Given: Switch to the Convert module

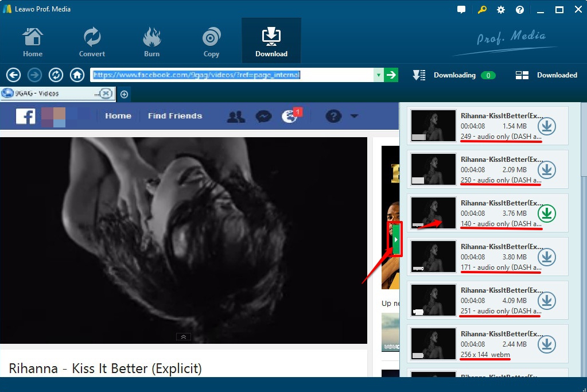Looking at the screenshot, I should click(x=92, y=42).
